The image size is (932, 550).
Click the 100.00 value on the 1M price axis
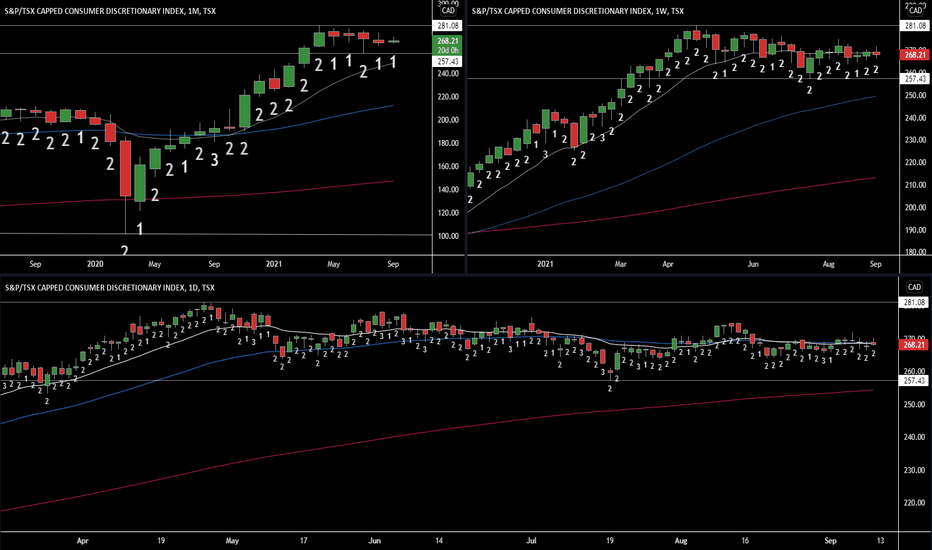(x=448, y=236)
